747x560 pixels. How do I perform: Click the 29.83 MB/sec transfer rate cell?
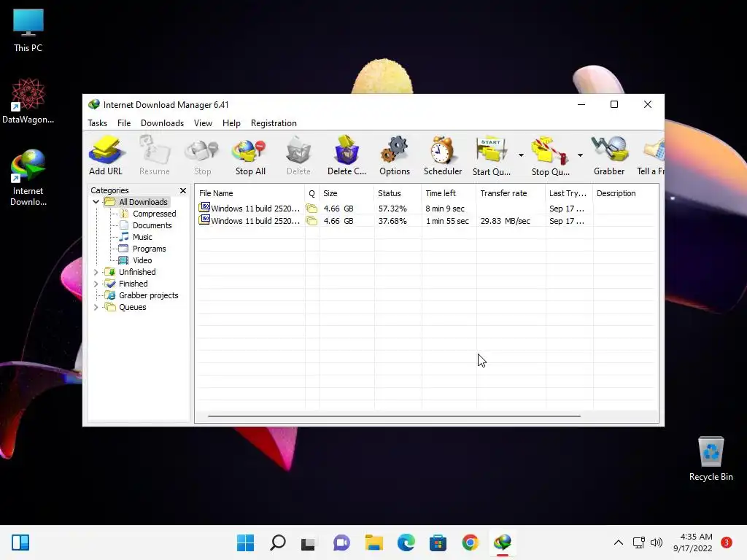[x=505, y=221]
